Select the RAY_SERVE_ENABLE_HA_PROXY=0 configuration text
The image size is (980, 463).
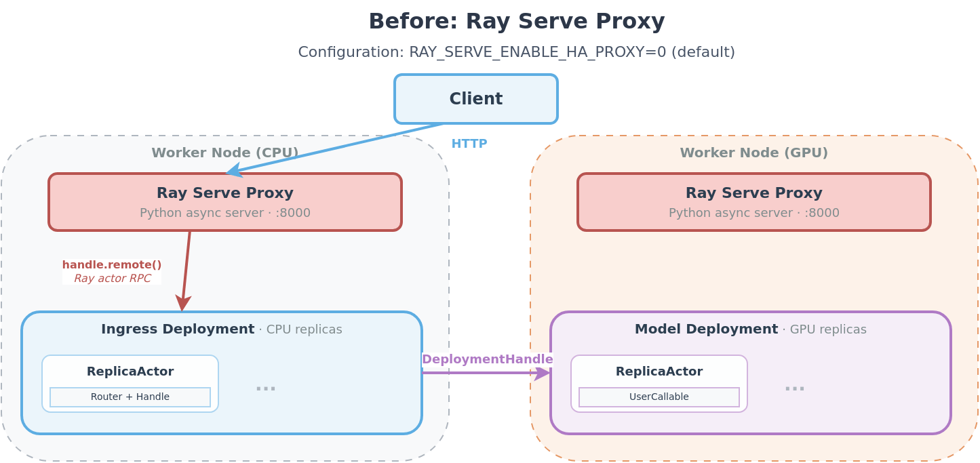517,52
